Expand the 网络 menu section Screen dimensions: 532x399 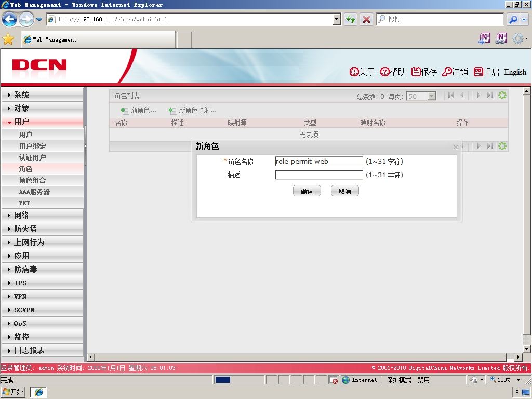(x=43, y=215)
